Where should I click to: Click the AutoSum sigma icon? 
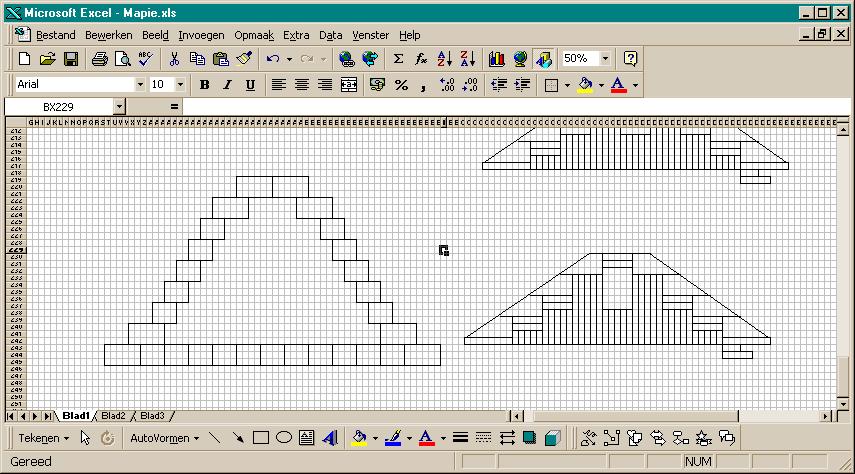coord(398,59)
